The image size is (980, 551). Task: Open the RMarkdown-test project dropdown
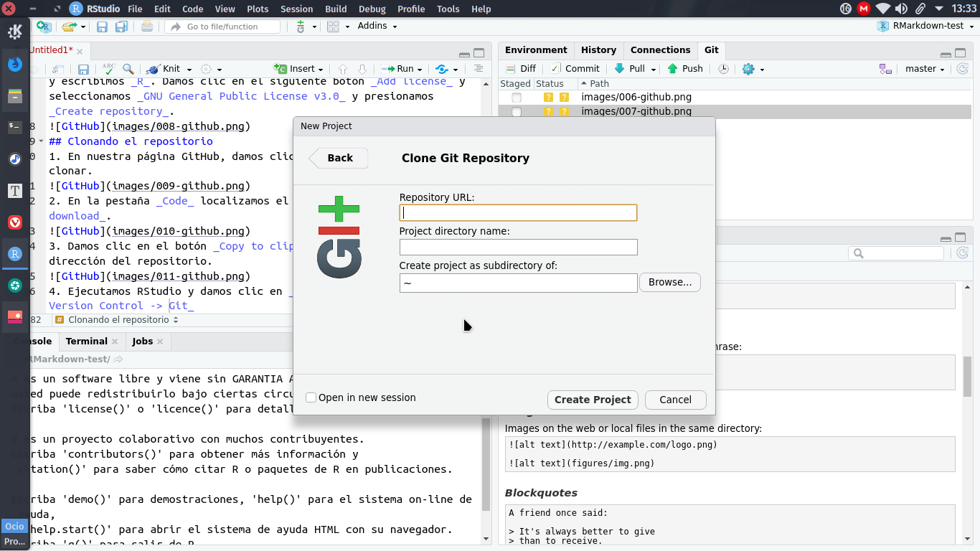926,26
